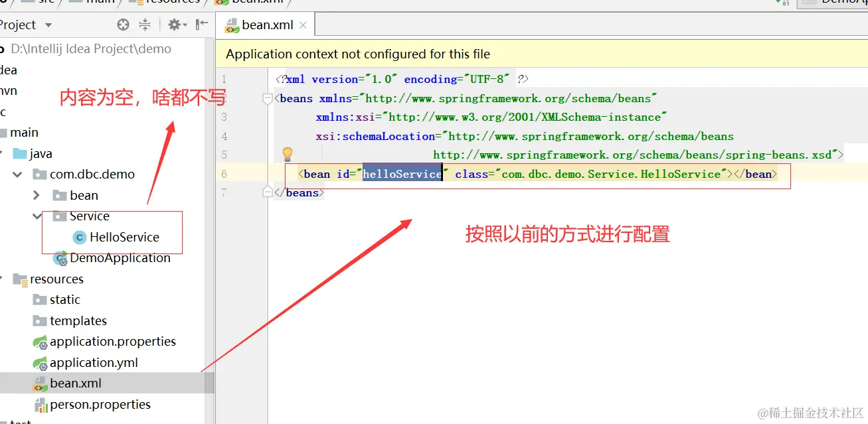Click the person.properties file icon
The image size is (868, 424).
click(x=40, y=405)
